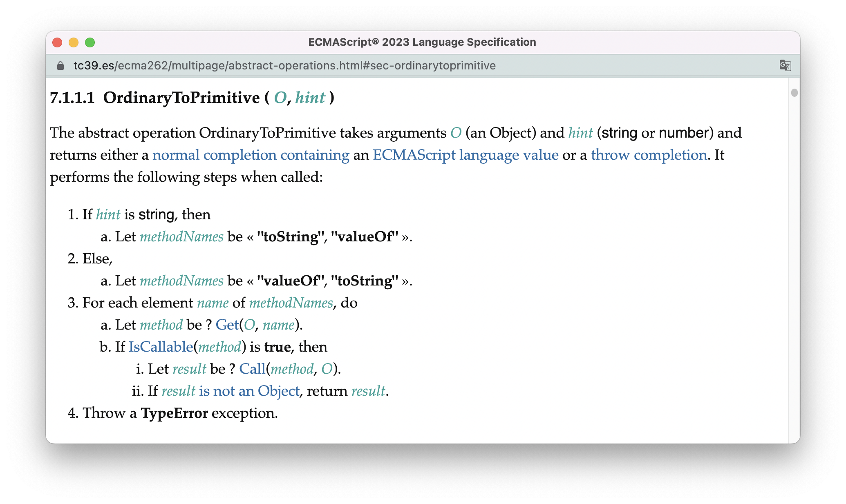
Task: Click the result variable in step 3.b.i
Action: 189,369
